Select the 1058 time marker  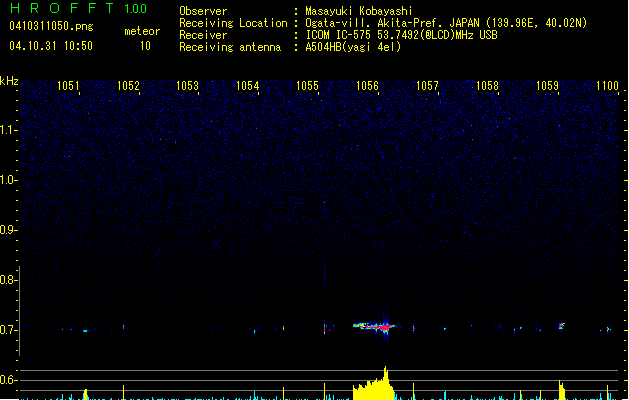coord(487,86)
